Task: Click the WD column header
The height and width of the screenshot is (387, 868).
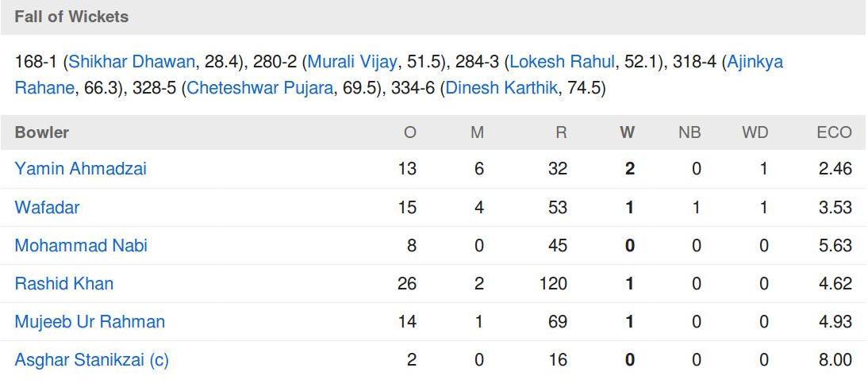Action: pyautogui.click(x=755, y=132)
